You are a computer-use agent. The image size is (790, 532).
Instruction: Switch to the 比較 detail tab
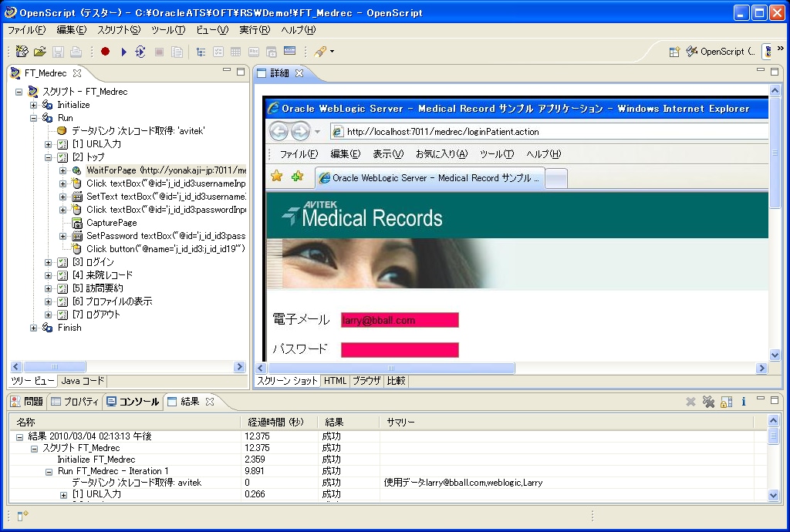pos(396,381)
